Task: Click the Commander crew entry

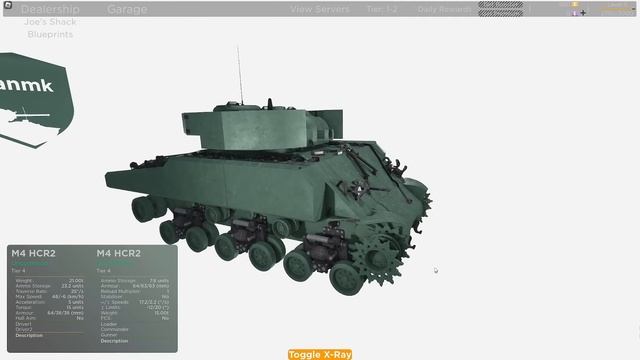Action: pos(114,329)
